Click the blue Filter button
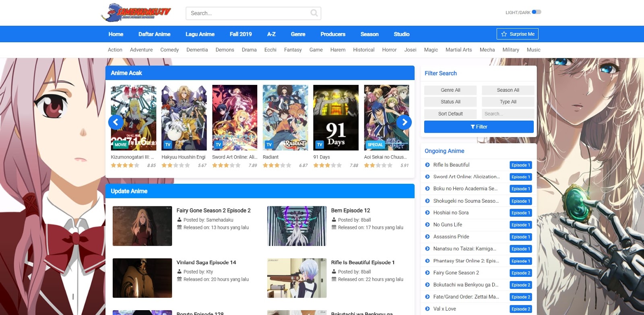This screenshot has width=644, height=315. click(479, 127)
